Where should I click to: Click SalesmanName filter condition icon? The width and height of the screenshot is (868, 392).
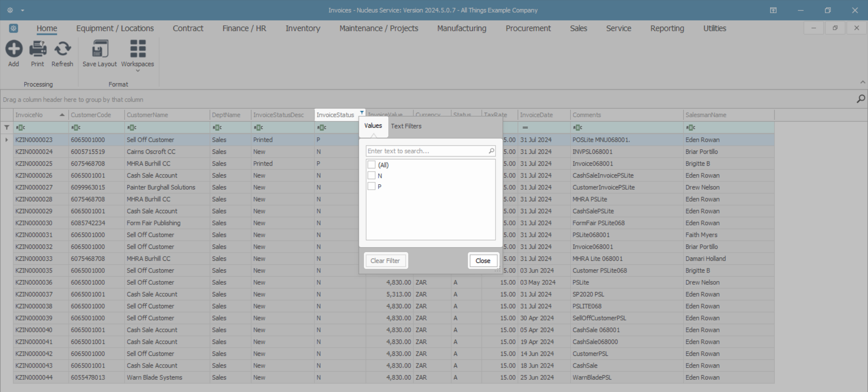click(691, 128)
